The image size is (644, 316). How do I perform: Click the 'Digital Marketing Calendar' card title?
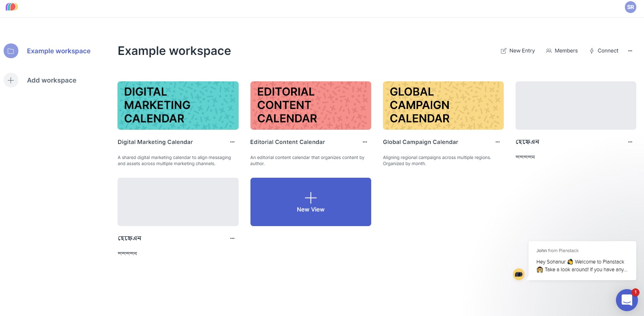click(155, 142)
